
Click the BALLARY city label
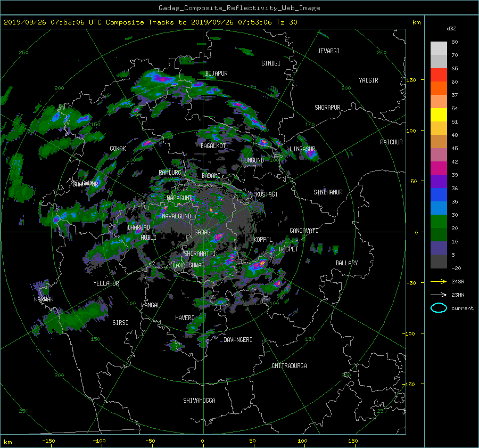point(346,263)
